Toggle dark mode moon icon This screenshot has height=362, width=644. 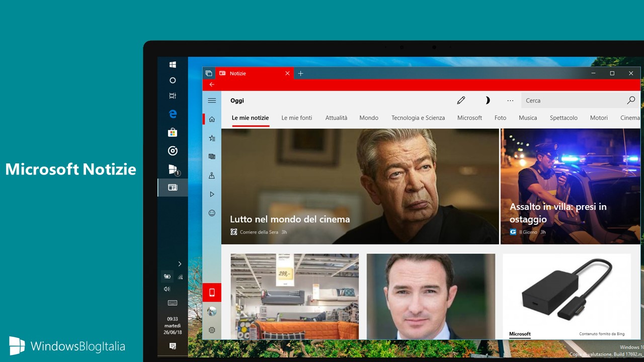pos(487,101)
